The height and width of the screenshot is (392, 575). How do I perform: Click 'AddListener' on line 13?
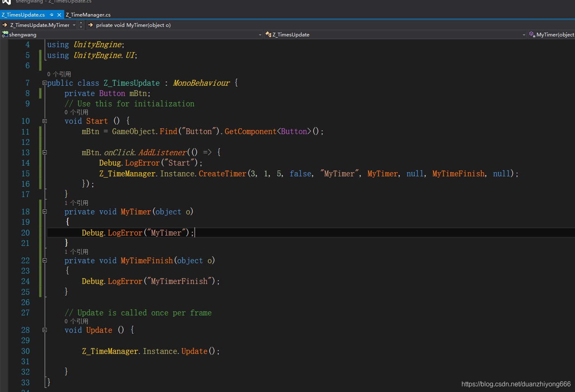(162, 152)
